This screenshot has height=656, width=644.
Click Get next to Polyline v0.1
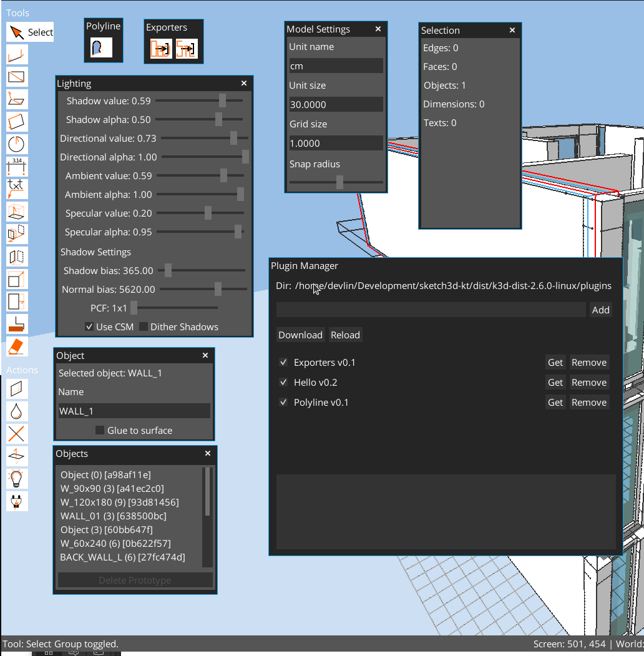[x=555, y=402]
